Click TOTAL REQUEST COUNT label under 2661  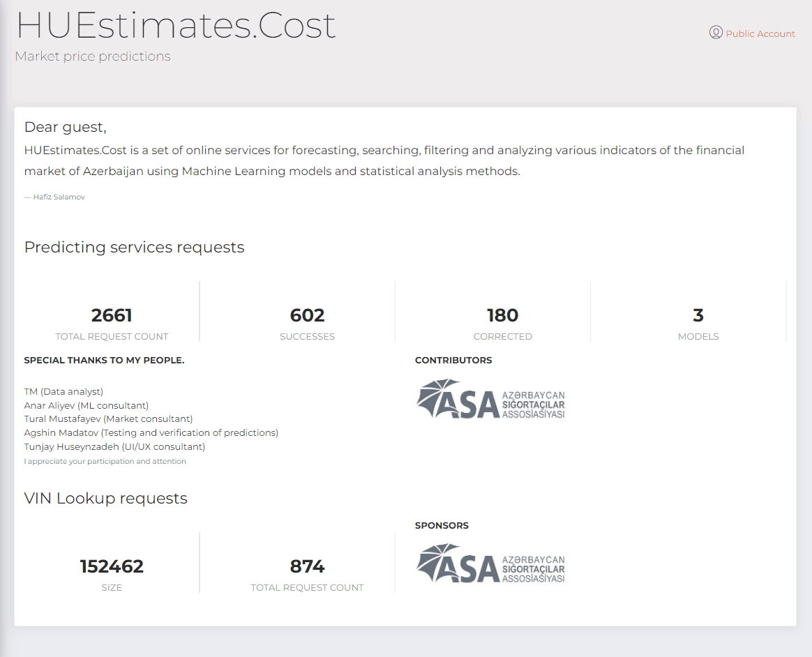[x=112, y=337]
